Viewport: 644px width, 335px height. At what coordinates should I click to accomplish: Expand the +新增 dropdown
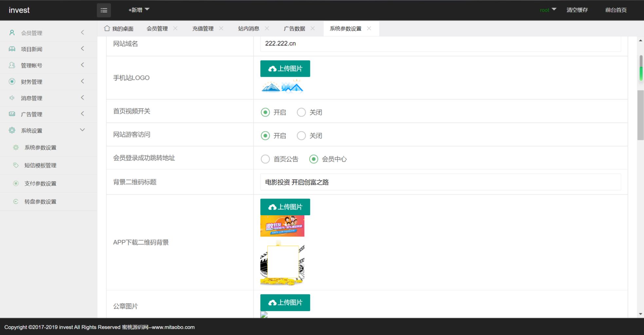138,10
